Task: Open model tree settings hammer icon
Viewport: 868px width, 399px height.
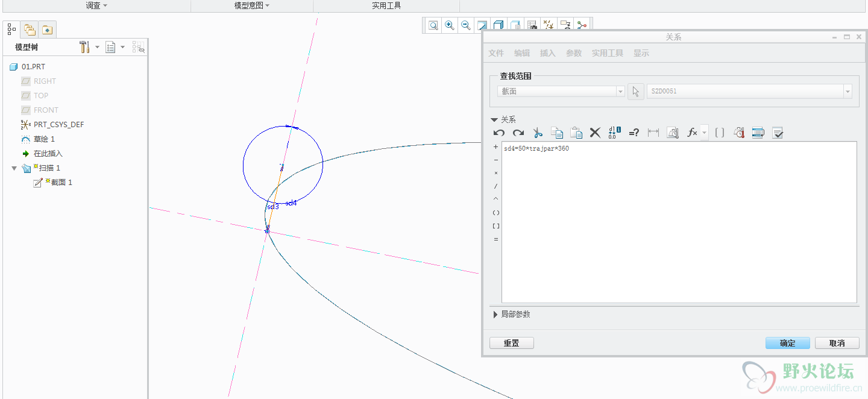Action: click(84, 47)
